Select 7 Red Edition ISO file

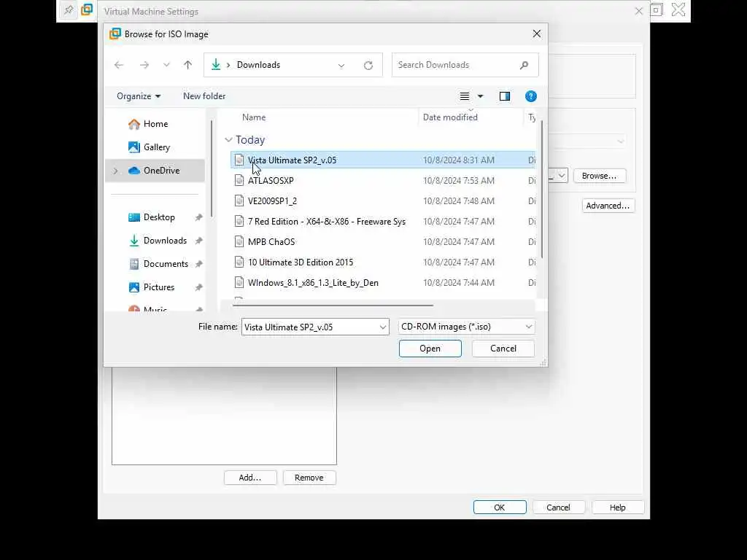click(x=383, y=222)
